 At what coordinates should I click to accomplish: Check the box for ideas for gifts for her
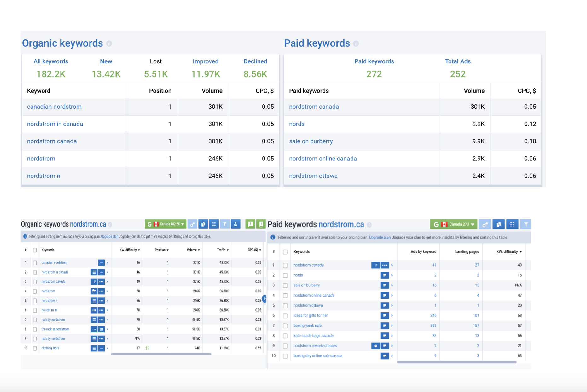285,315
